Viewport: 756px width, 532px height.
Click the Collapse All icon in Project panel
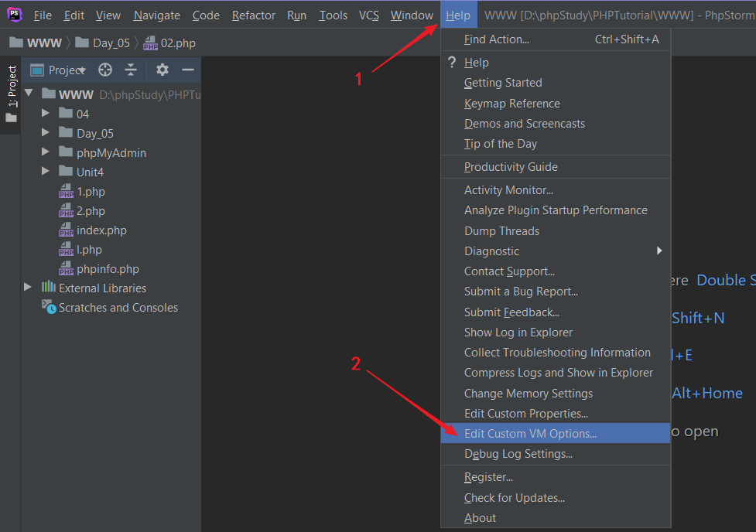(x=131, y=70)
